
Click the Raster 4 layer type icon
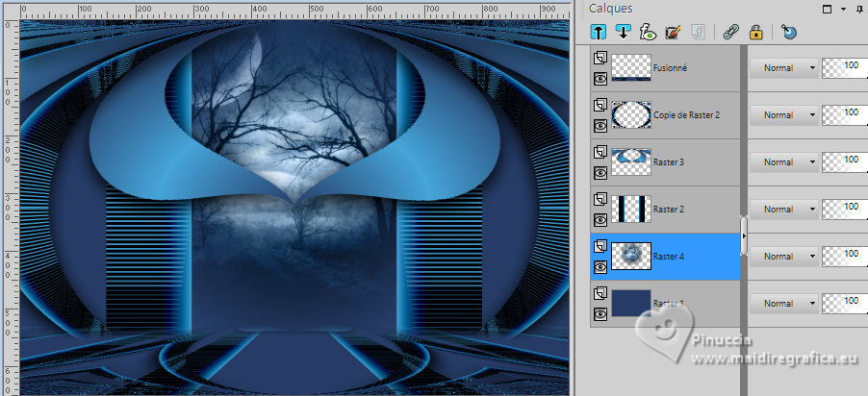click(x=600, y=245)
